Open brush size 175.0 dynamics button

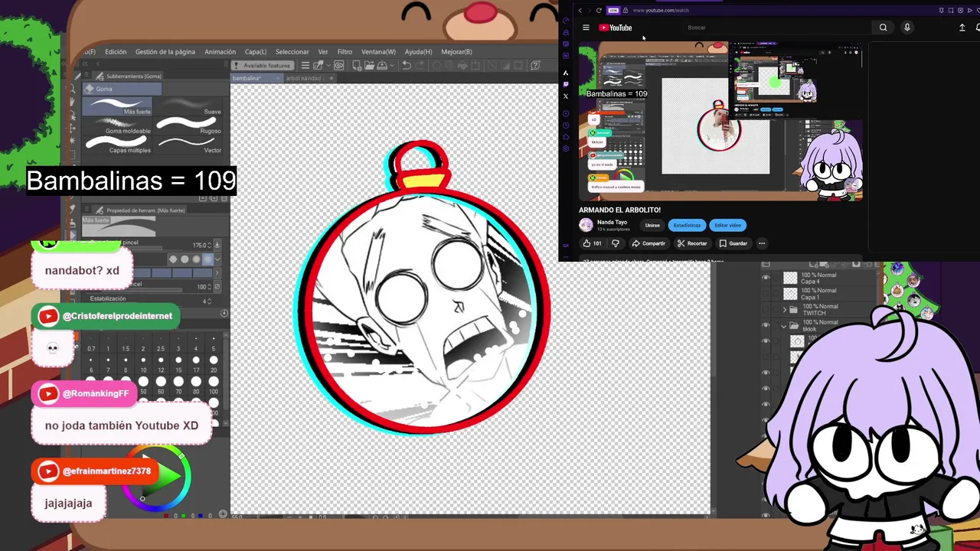click(x=217, y=245)
